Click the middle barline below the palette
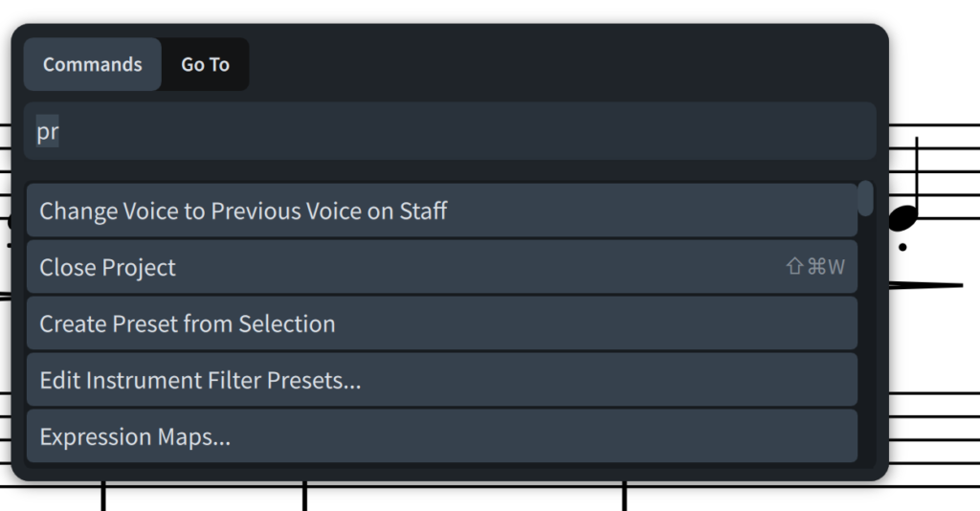The width and height of the screenshot is (980, 511). [304, 496]
